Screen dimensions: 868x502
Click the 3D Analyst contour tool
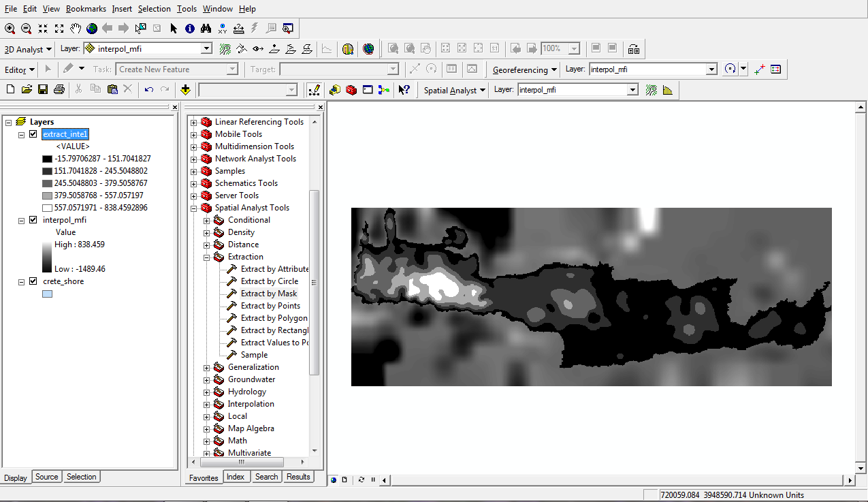click(225, 49)
